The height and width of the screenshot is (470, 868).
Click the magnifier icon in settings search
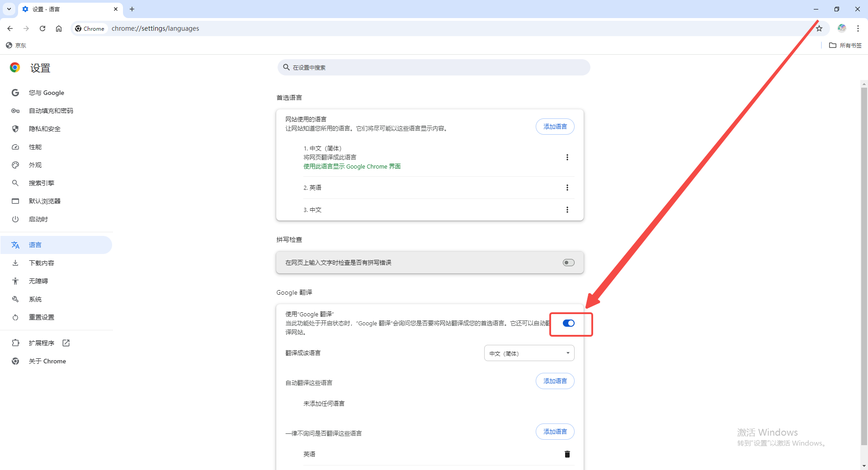pyautogui.click(x=286, y=67)
